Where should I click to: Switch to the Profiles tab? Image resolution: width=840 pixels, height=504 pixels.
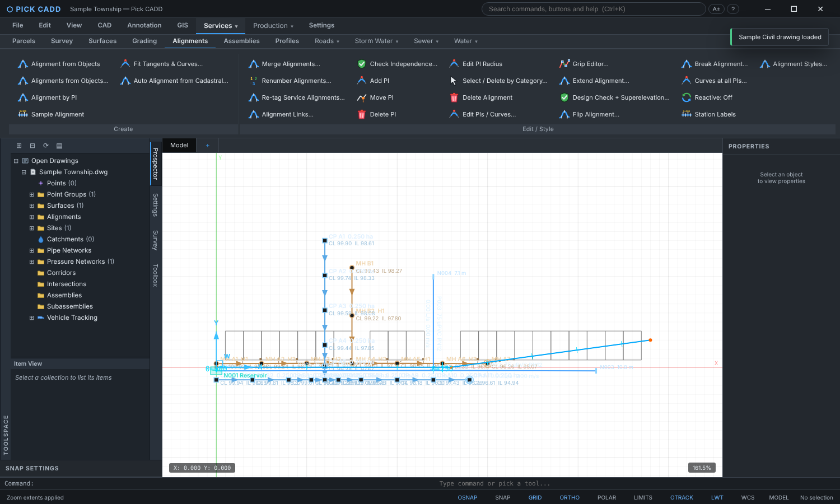287,41
